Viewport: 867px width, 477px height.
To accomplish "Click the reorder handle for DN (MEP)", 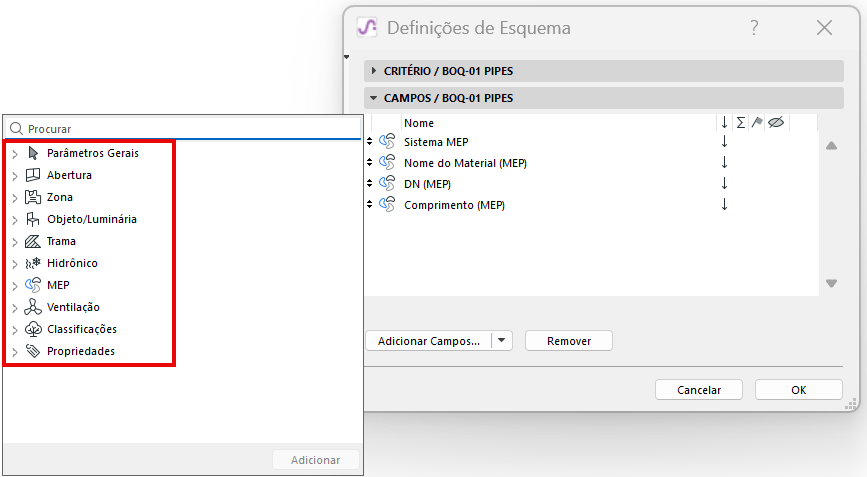I will 369,184.
